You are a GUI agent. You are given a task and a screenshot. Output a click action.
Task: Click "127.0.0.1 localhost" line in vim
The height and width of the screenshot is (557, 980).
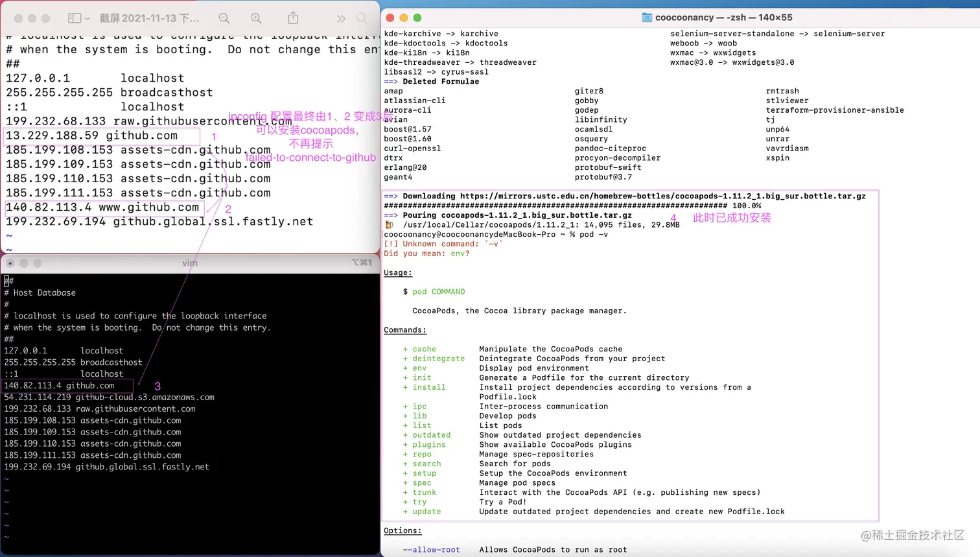(64, 351)
